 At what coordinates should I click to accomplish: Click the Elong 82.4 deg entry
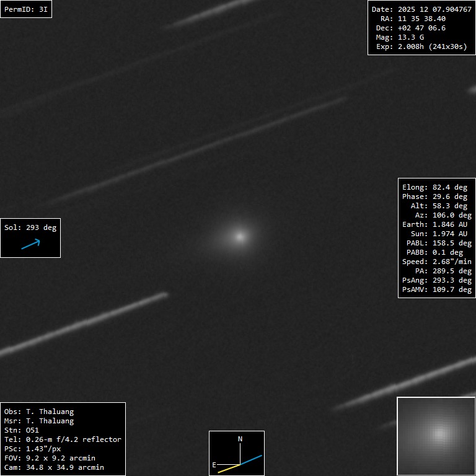pos(434,187)
